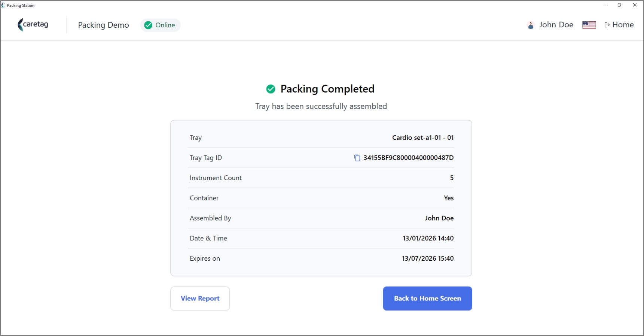Click the Instrument Count value
The width and height of the screenshot is (644, 336).
click(452, 178)
